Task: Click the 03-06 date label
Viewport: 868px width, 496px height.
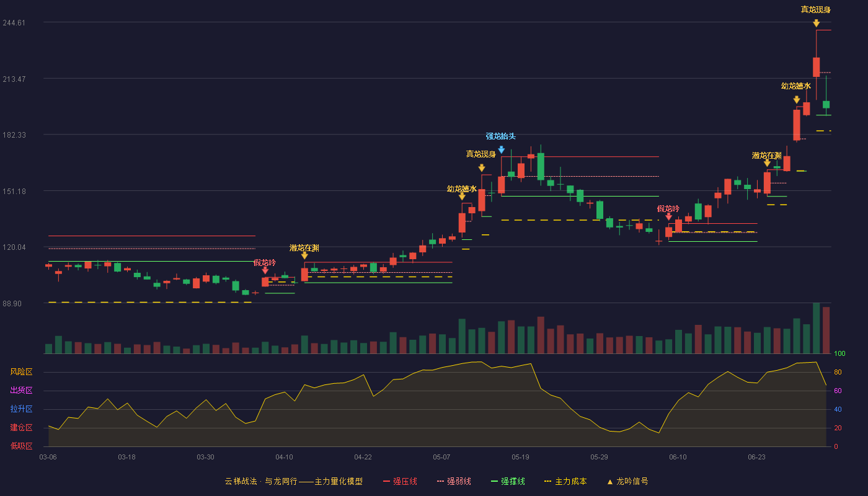Action: pos(48,457)
